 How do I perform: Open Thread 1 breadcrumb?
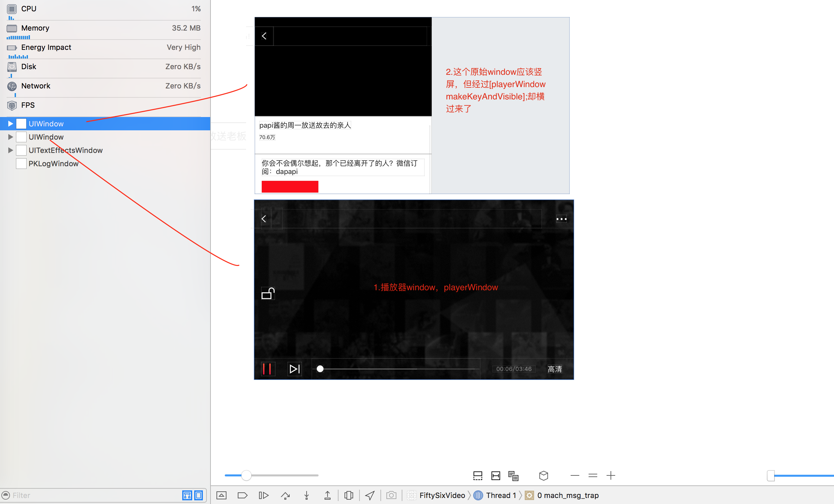point(495,496)
